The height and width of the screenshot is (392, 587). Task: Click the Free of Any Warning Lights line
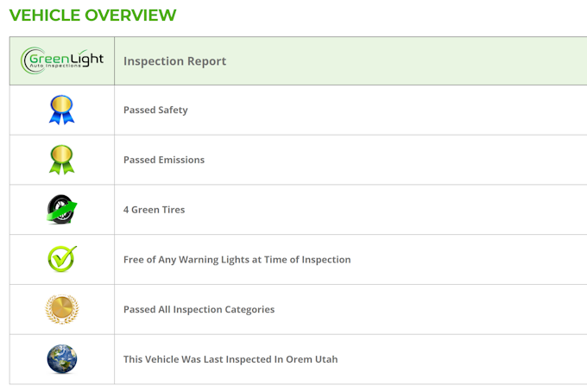click(237, 260)
